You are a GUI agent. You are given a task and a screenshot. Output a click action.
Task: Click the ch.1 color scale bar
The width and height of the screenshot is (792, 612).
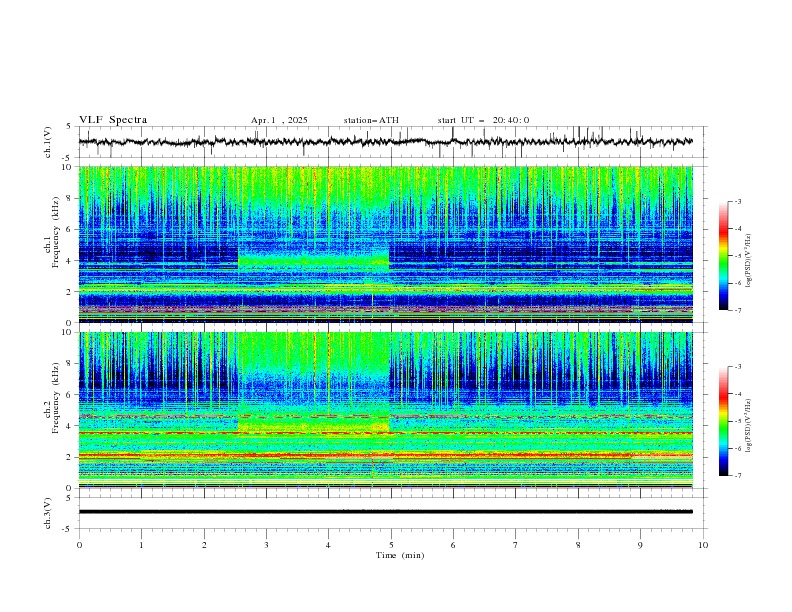pyautogui.click(x=723, y=256)
